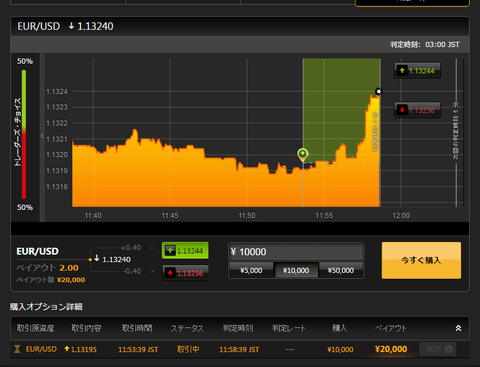This screenshot has width=480, height=367.
Task: Choose the ¥10,000 preset amount
Action: coord(296,270)
